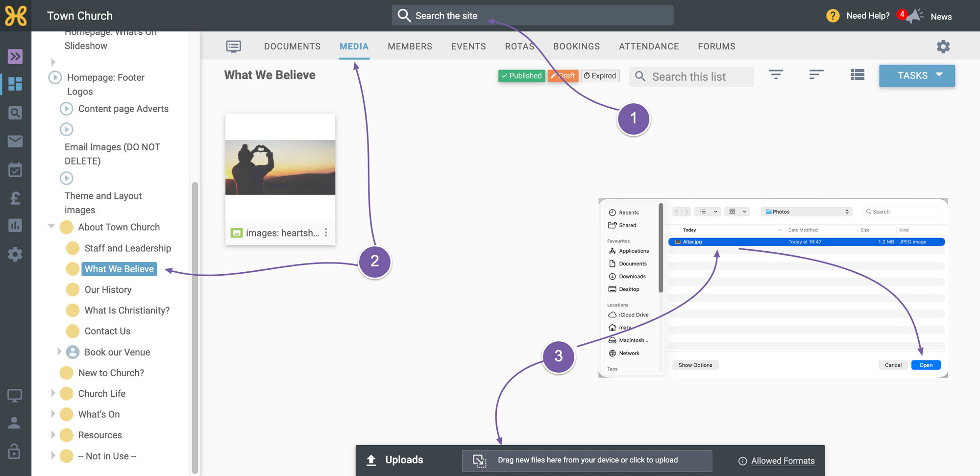Expand sidebar with double-chevron icon

pos(15,56)
